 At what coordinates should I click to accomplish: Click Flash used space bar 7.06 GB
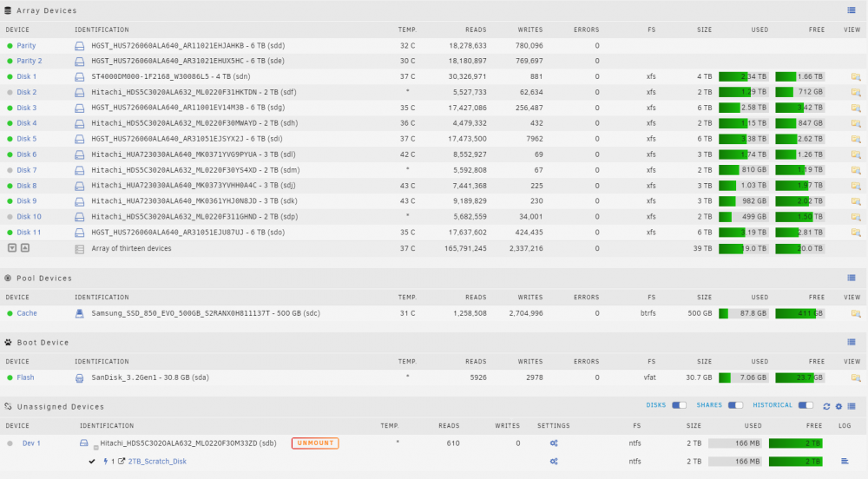(744, 377)
